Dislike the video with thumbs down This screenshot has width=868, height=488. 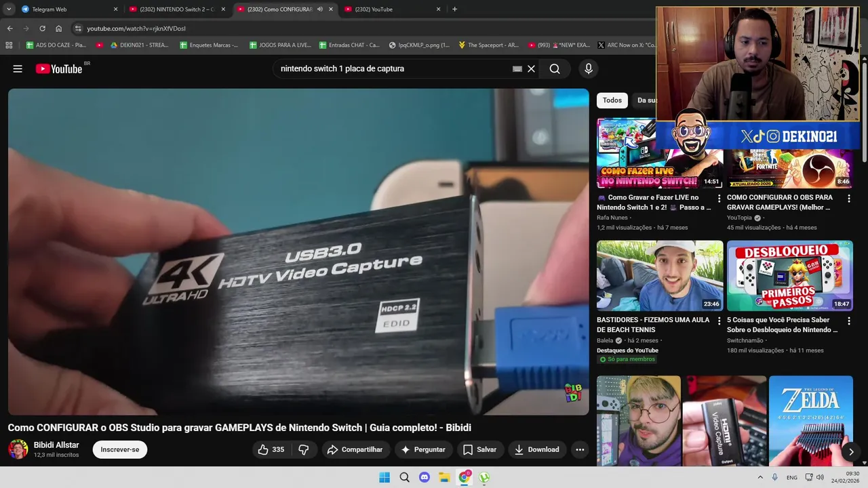[x=304, y=449]
